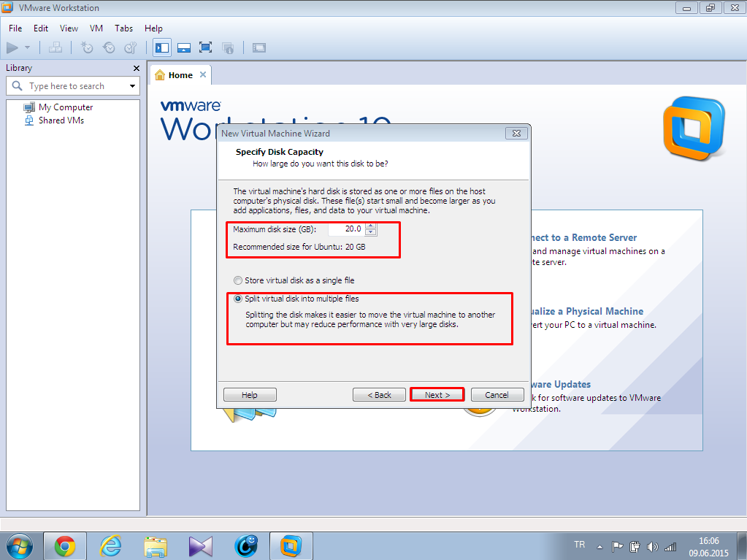Select My Computer in the Library tree

[66, 107]
